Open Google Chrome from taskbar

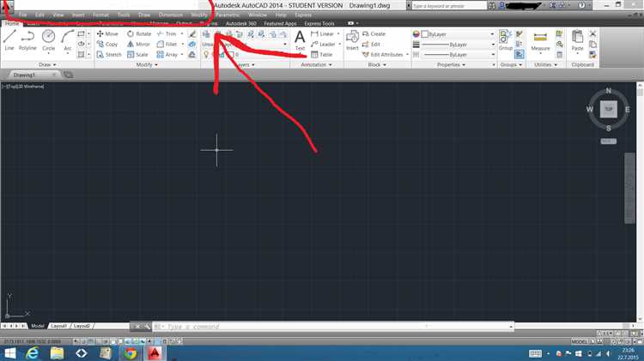pyautogui.click(x=131, y=353)
